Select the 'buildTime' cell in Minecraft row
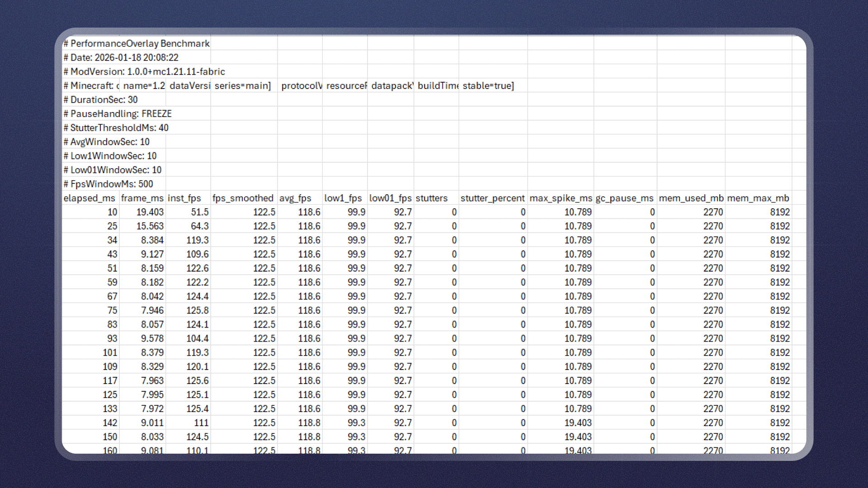 437,85
